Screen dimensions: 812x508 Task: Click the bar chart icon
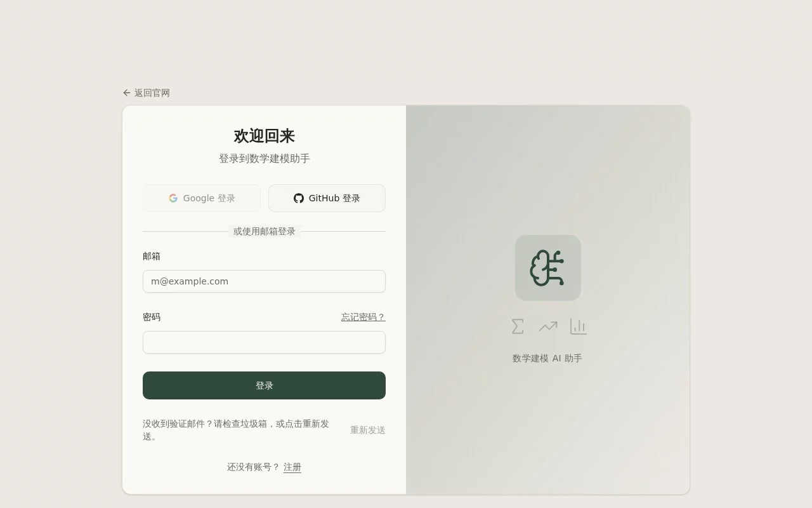pos(579,326)
